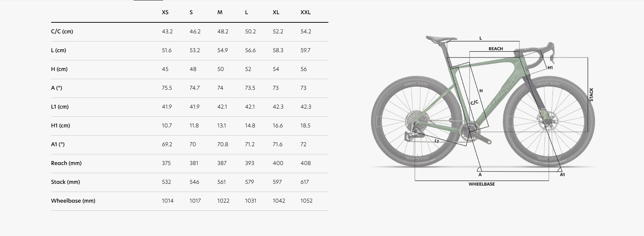Click the "Stack (mm)" row label
The height and width of the screenshot is (236, 644).
tap(65, 182)
